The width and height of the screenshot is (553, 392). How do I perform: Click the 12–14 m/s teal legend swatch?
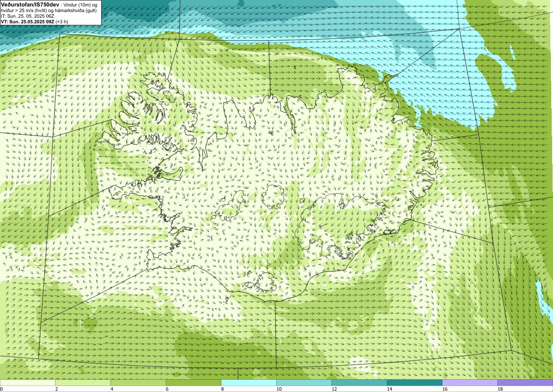pos(359,383)
